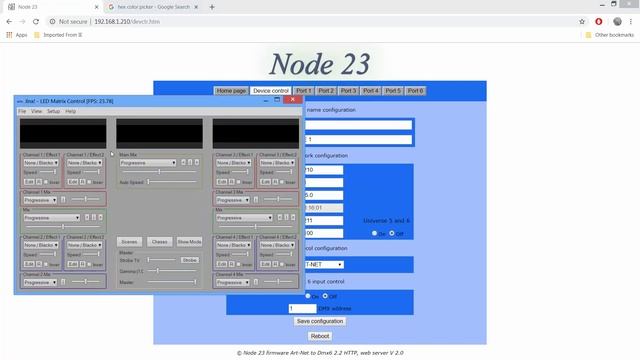Click the Show Mode button
Screen dimensions: 640x360
[189, 242]
